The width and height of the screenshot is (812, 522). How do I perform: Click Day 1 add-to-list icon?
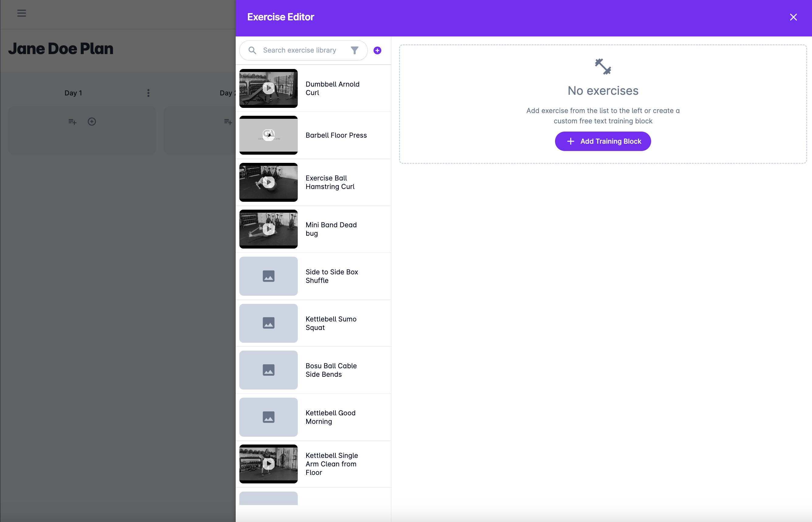[x=72, y=121]
